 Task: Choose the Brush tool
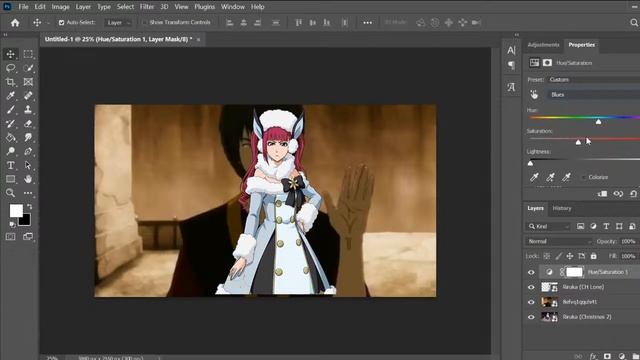[x=11, y=110]
